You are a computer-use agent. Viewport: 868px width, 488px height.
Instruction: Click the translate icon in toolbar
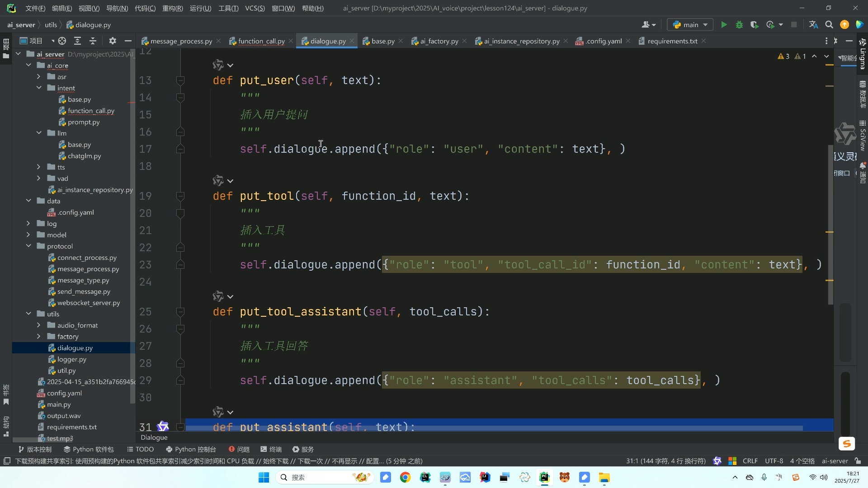(x=813, y=25)
